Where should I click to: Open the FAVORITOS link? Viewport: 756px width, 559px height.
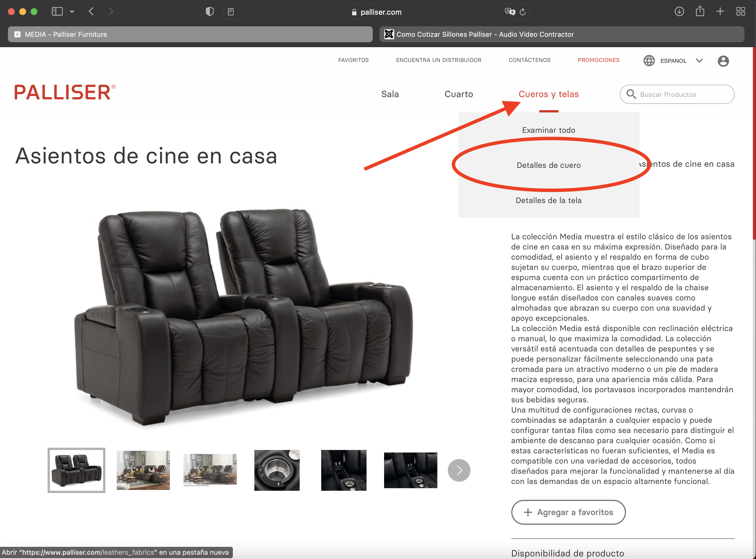[353, 60]
